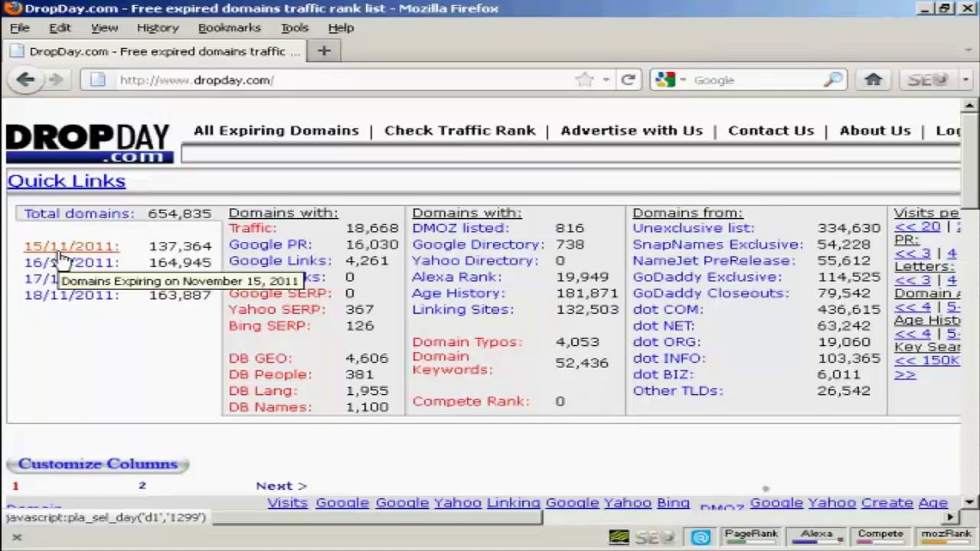Click the All Expiring Domains nav link
Viewport: 980px width, 551px height.
[x=276, y=130]
